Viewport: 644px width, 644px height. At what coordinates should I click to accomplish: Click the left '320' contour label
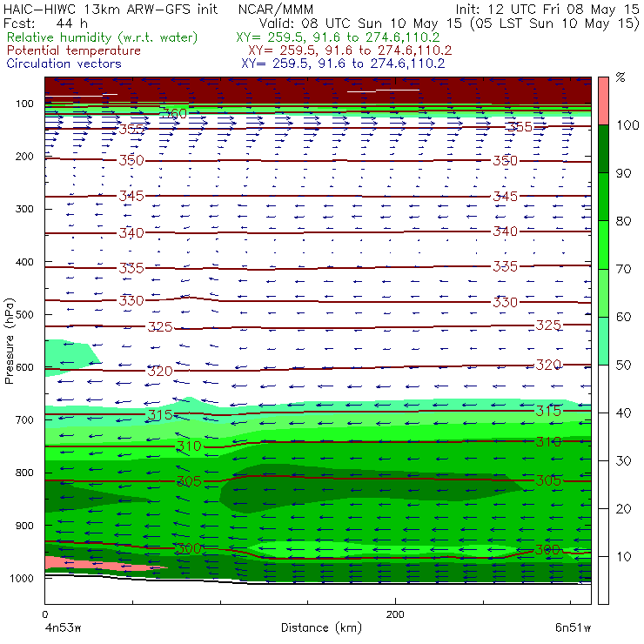[x=160, y=372]
